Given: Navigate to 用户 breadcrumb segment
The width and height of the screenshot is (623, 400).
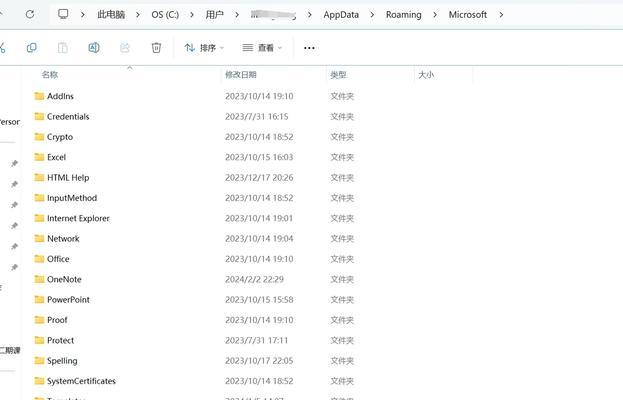Looking at the screenshot, I should (x=215, y=15).
